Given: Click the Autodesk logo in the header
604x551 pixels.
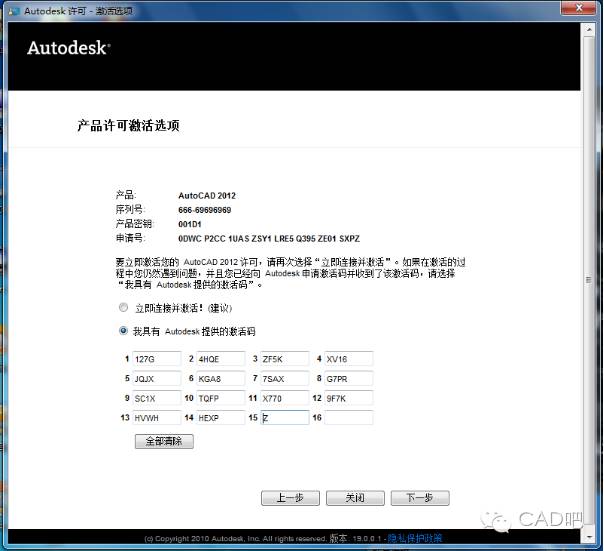Looking at the screenshot, I should (x=69, y=48).
